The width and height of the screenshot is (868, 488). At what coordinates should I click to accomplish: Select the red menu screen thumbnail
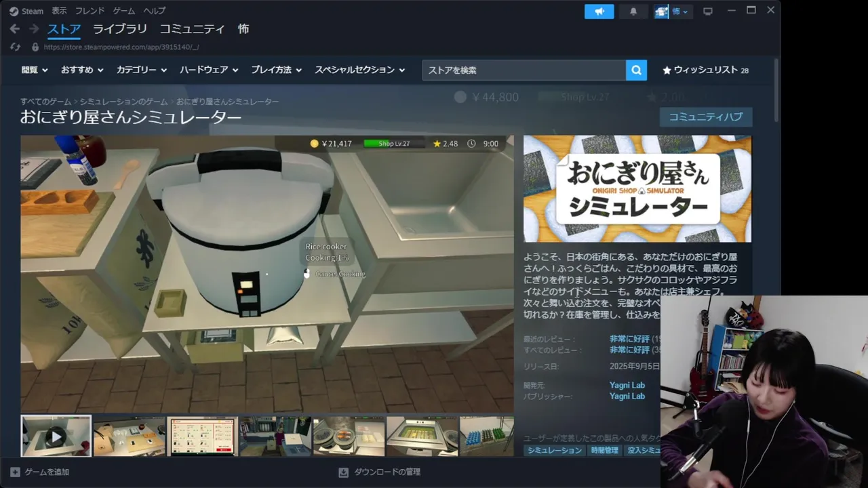202,436
